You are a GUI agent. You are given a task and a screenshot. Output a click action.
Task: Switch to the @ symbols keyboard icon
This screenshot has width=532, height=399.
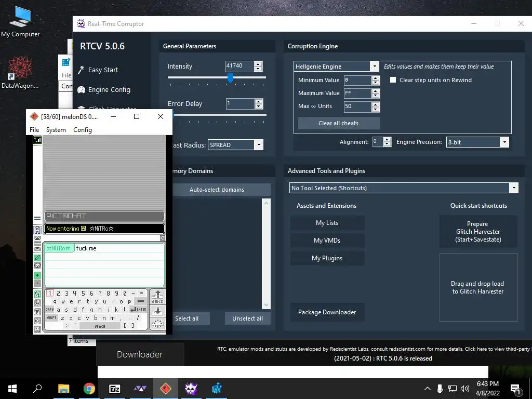[37, 320]
